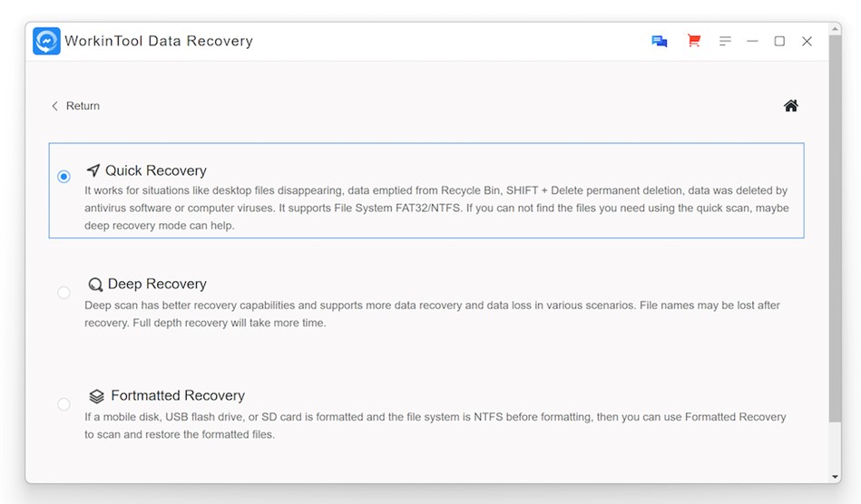The width and height of the screenshot is (861, 504).
Task: Choose the Formatted Recovery heading
Action: 178,396
